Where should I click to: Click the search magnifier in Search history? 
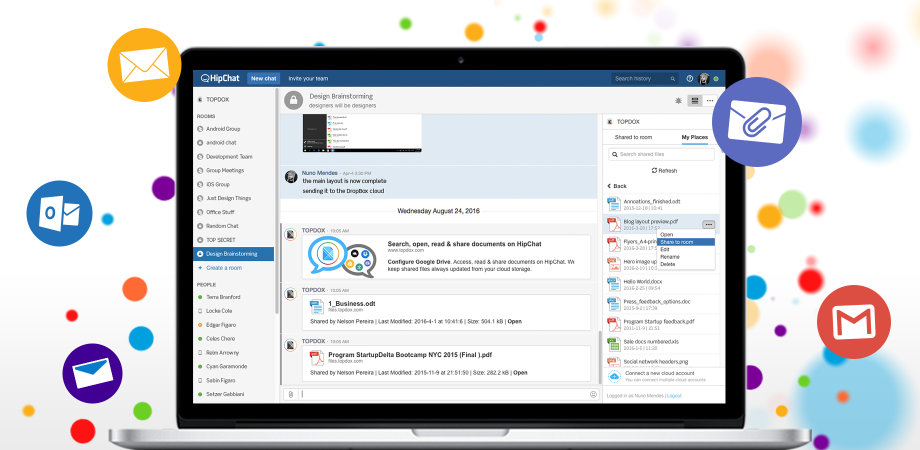tap(672, 79)
